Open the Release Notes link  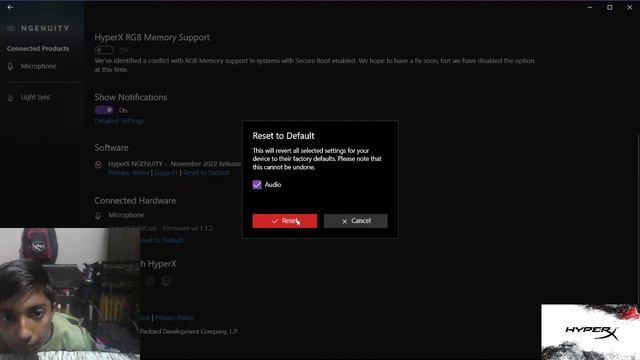point(129,173)
